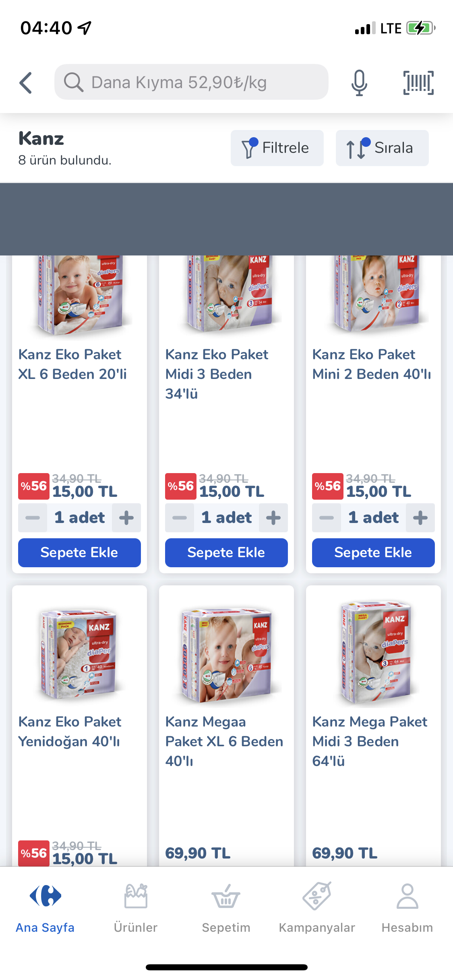Open the Filtrele filter options
This screenshot has width=453, height=980.
(x=277, y=148)
